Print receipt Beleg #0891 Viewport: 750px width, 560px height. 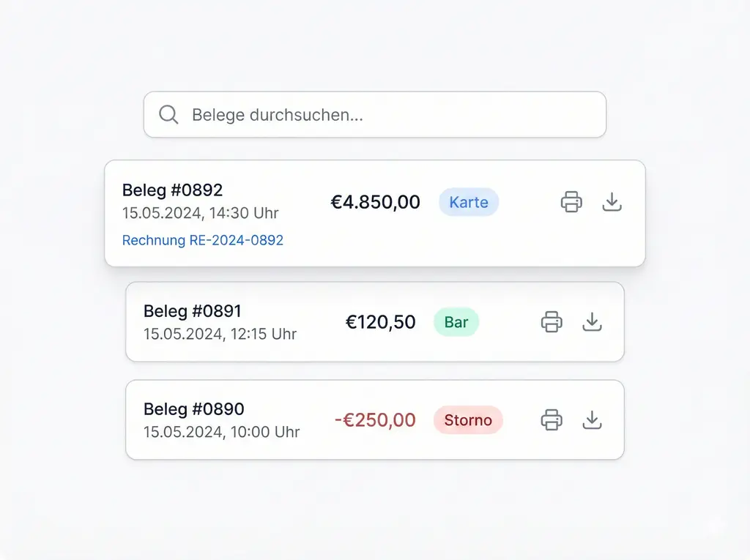pyautogui.click(x=552, y=322)
